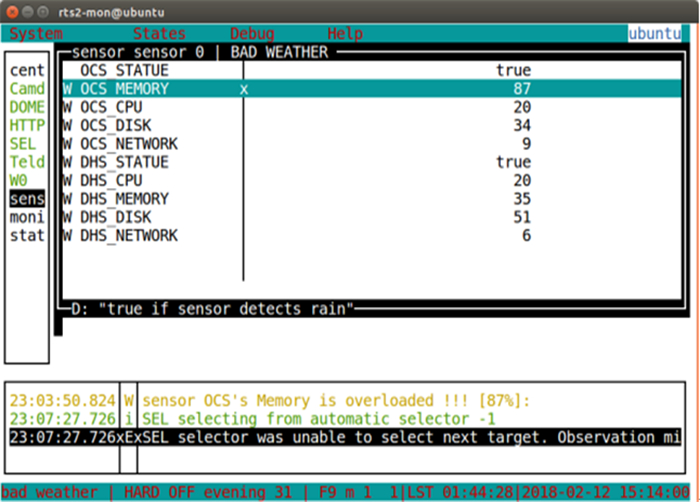
Task: Select the DOME device entry
Action: 27,107
